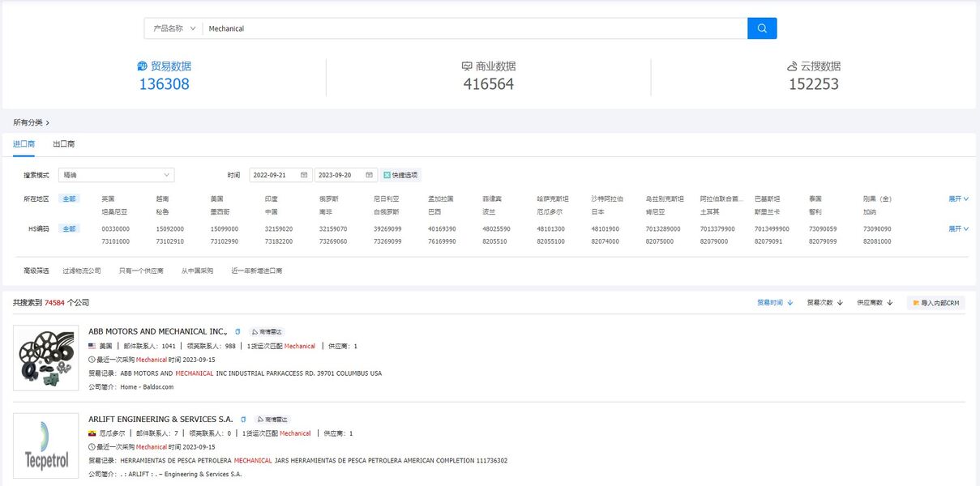Click the Mechanical search input field
The height and width of the screenshot is (486, 980).
point(475,28)
